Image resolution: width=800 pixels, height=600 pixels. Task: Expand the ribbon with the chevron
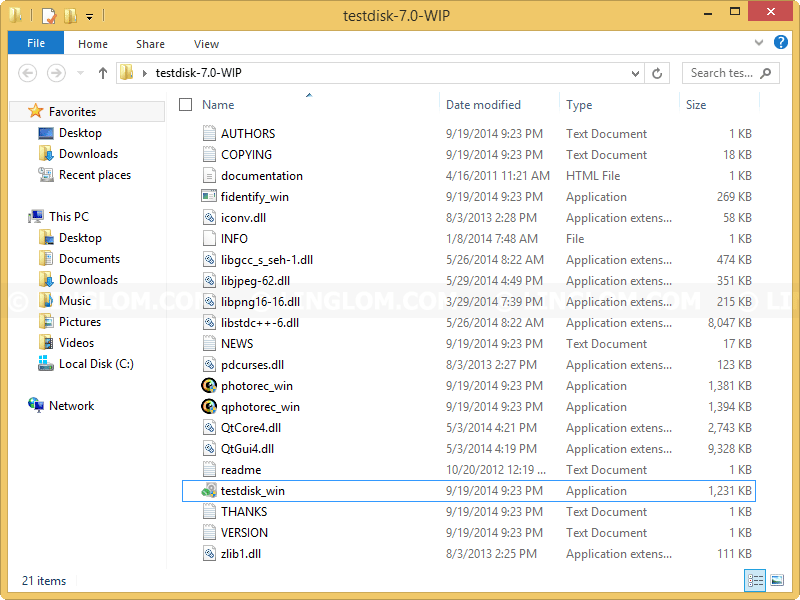point(759,43)
